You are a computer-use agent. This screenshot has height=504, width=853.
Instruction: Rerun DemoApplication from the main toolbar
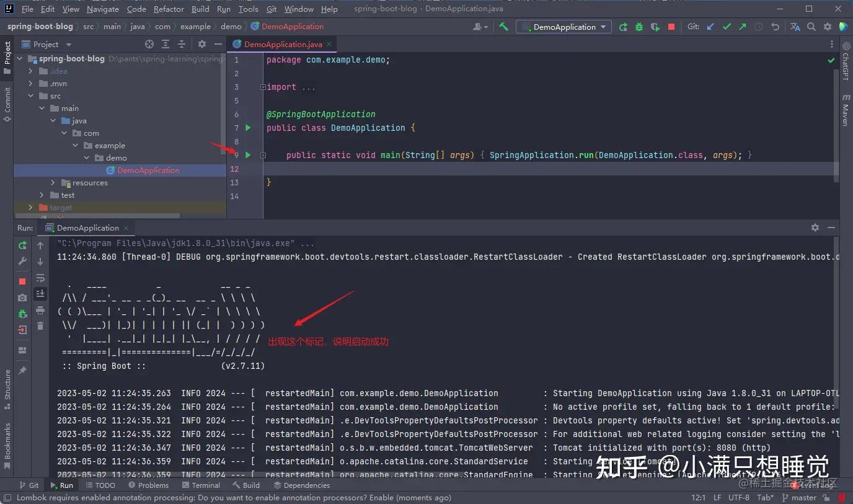(623, 27)
